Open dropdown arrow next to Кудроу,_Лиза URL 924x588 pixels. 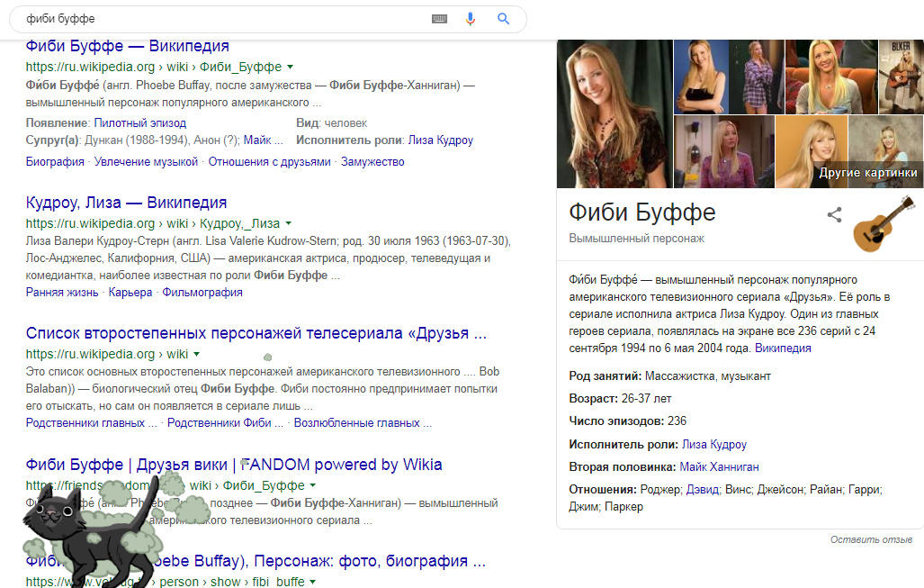[288, 223]
